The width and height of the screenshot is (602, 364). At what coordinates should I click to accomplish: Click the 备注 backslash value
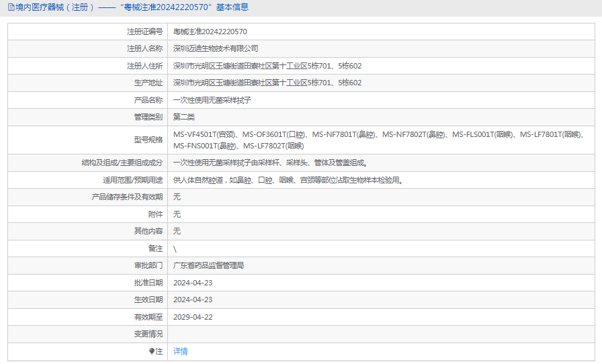[175, 248]
